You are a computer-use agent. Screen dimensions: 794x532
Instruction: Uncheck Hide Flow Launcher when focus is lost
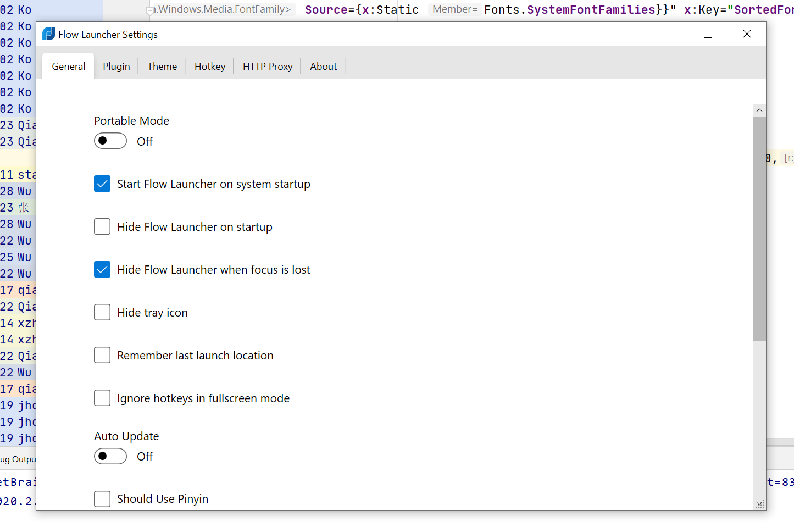coord(102,269)
